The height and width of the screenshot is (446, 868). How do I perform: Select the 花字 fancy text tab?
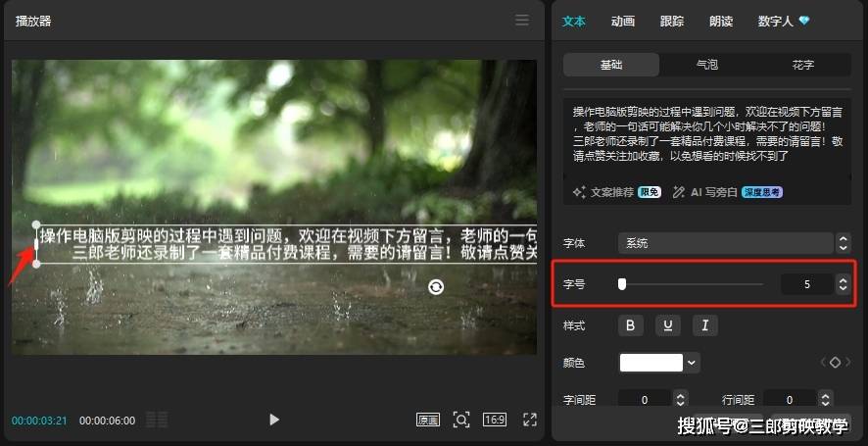point(802,65)
